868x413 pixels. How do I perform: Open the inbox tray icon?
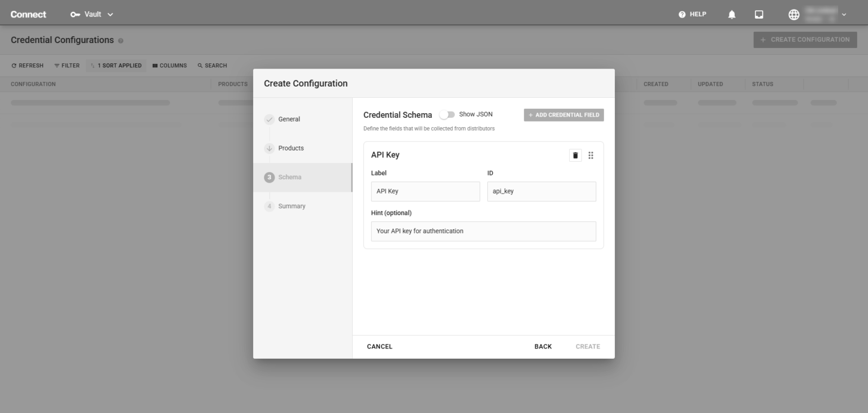[x=759, y=15]
